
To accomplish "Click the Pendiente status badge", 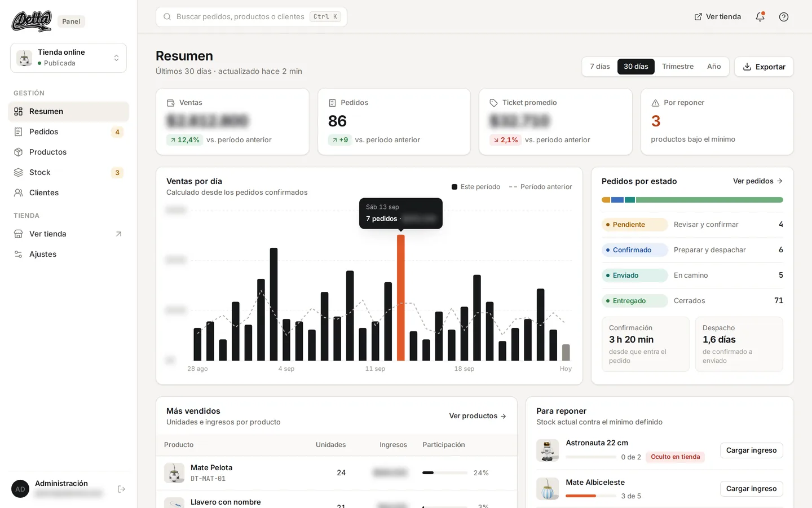I will (x=635, y=225).
